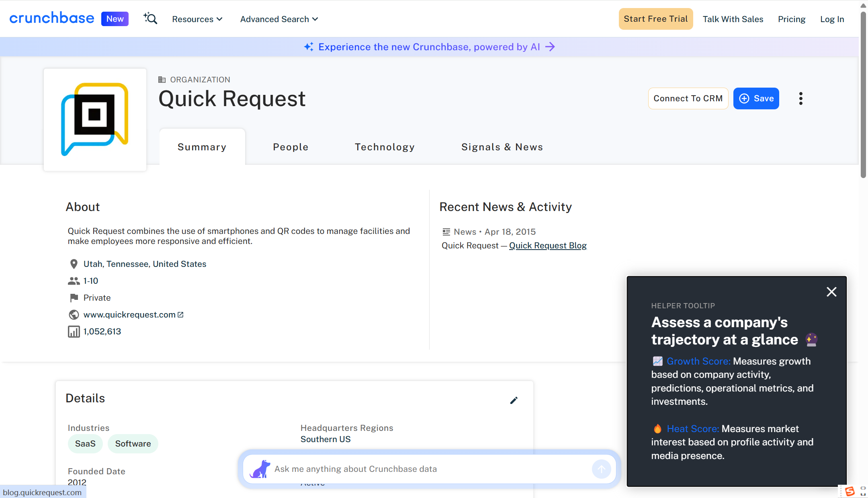Expand the Resources dropdown menu
868x498 pixels.
click(x=197, y=19)
